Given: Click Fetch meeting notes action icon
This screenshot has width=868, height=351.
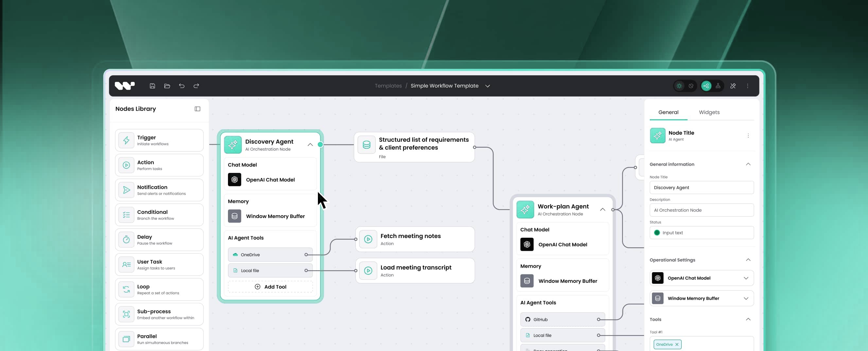Looking at the screenshot, I should [368, 239].
